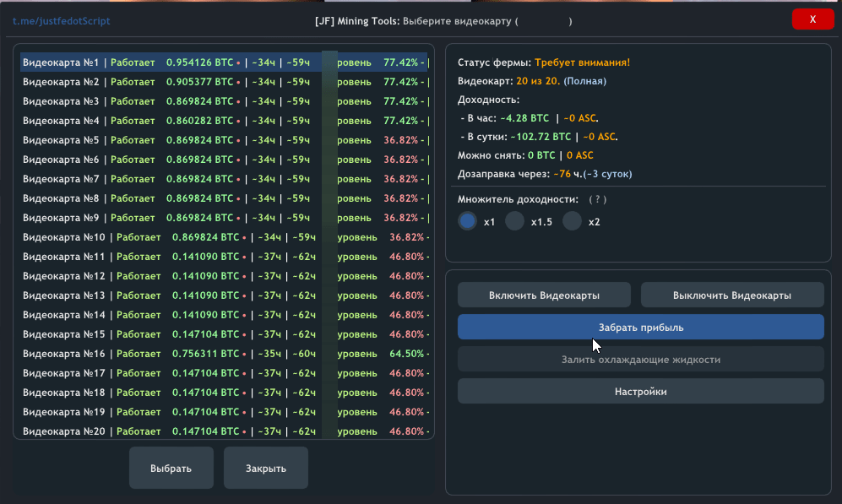Screen dimensions: 842x504
Task: Click Залить охлаждающие жидкости button
Action: pos(641,359)
